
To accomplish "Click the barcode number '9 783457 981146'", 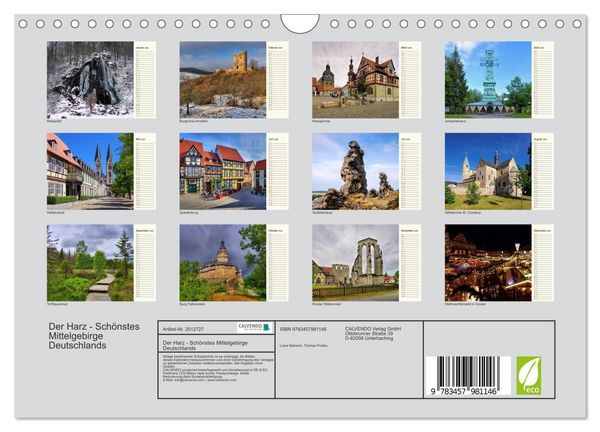I will (x=463, y=391).
